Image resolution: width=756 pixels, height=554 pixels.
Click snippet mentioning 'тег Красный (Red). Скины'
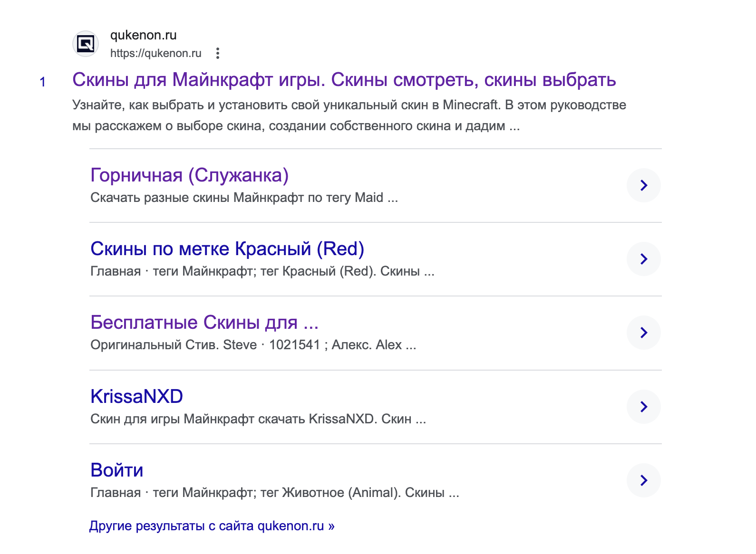262,271
